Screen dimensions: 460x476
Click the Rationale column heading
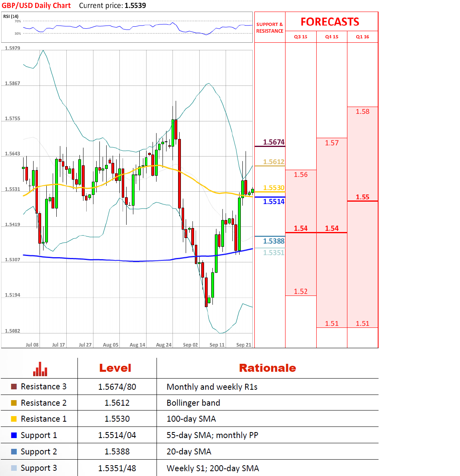point(268,368)
